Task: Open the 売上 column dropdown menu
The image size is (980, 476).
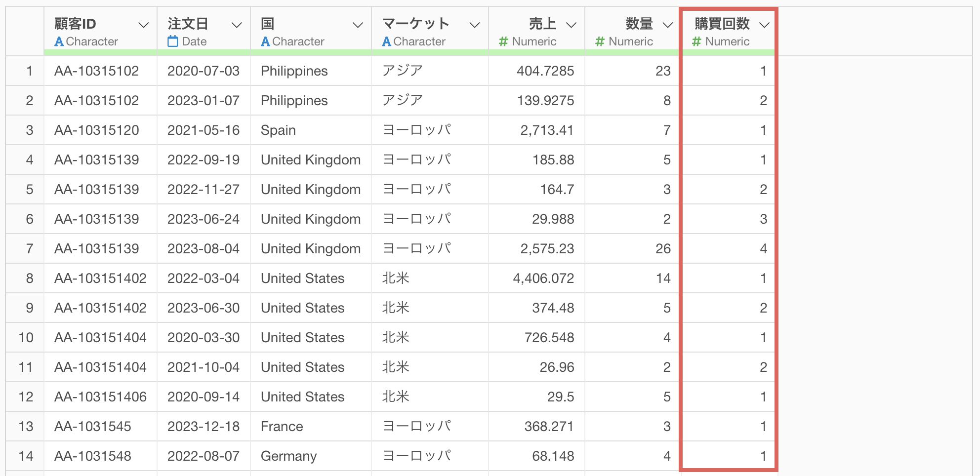Action: 572,25
